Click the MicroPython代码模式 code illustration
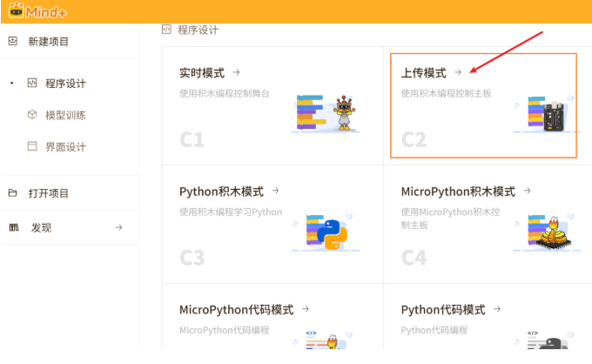The width and height of the screenshot is (592, 364). coord(323,340)
